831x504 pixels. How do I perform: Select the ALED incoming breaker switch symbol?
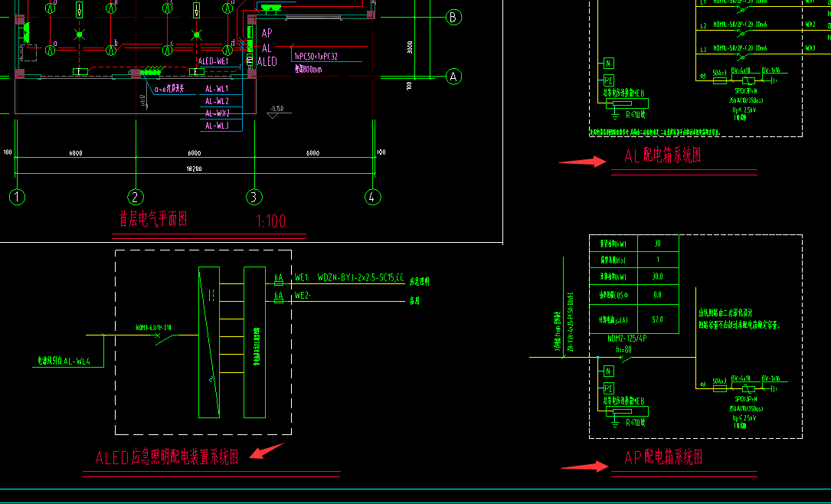(165, 338)
